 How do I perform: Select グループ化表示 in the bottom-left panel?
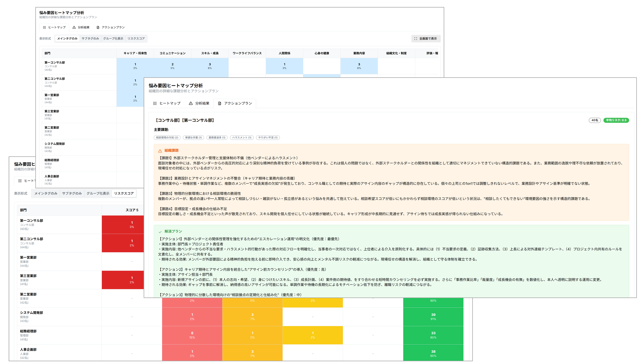pos(98,193)
